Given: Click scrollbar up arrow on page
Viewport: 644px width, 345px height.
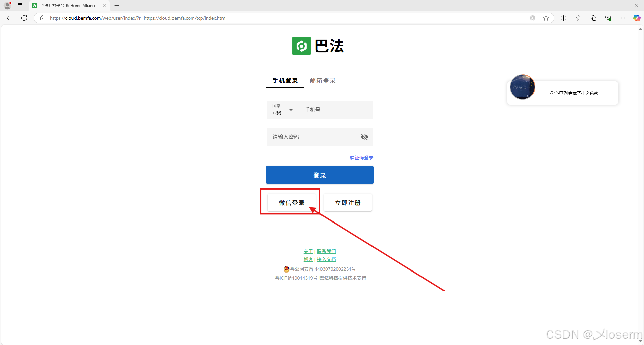Looking at the screenshot, I should [640, 29].
